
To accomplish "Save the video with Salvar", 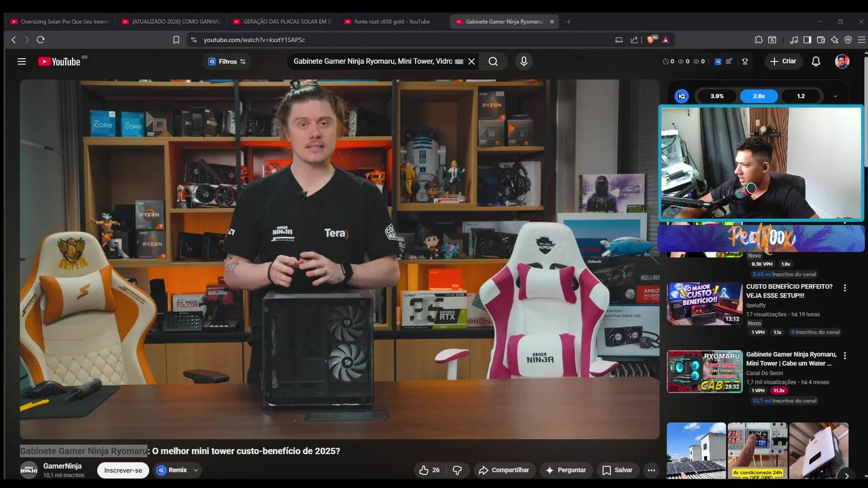I will 617,470.
